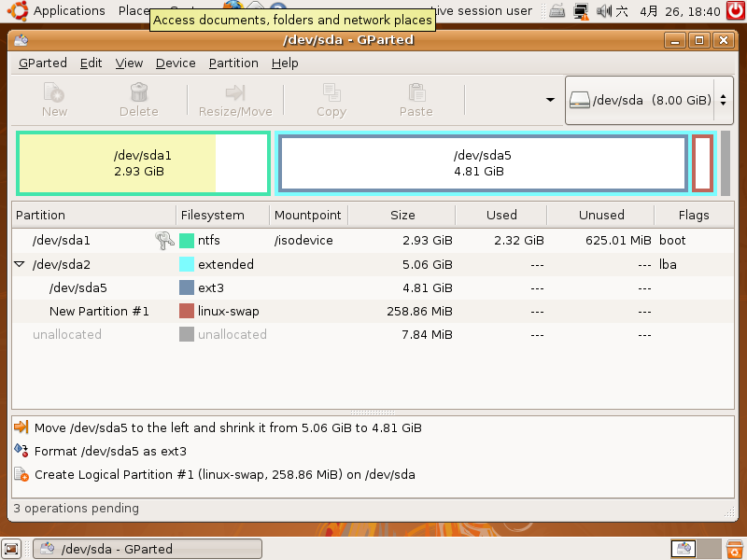Click the Show Desktop icon in bottom panel
Screen dimensions: 747x560
[11, 549]
